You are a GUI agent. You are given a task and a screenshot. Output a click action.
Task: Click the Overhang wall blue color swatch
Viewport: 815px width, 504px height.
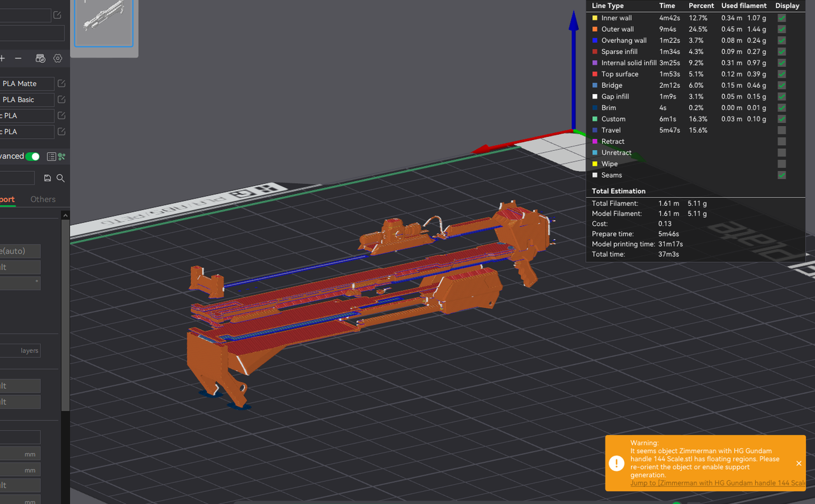(x=595, y=40)
